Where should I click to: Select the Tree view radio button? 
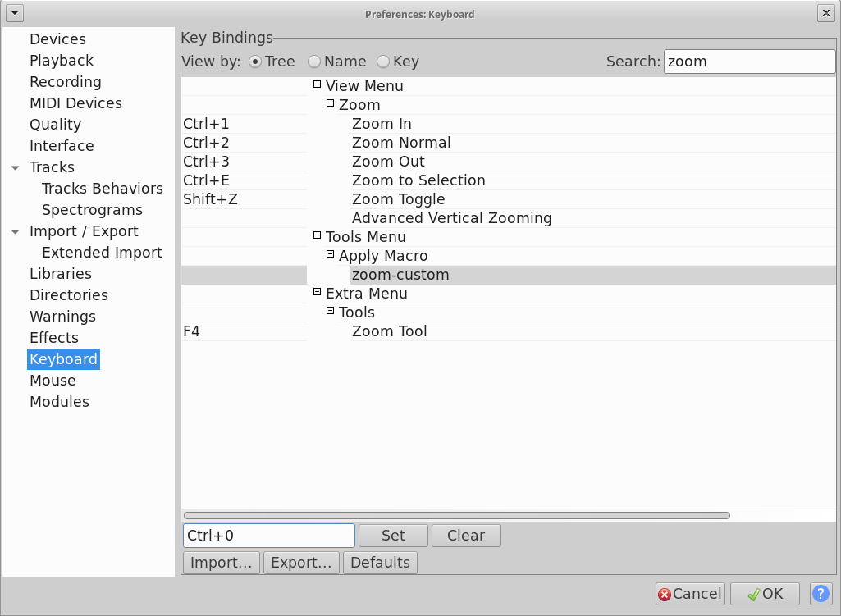(x=255, y=62)
